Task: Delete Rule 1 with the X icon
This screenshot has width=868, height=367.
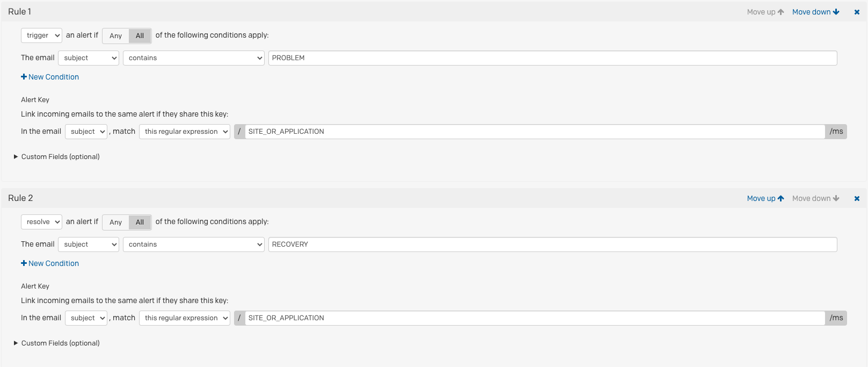Action: (857, 12)
